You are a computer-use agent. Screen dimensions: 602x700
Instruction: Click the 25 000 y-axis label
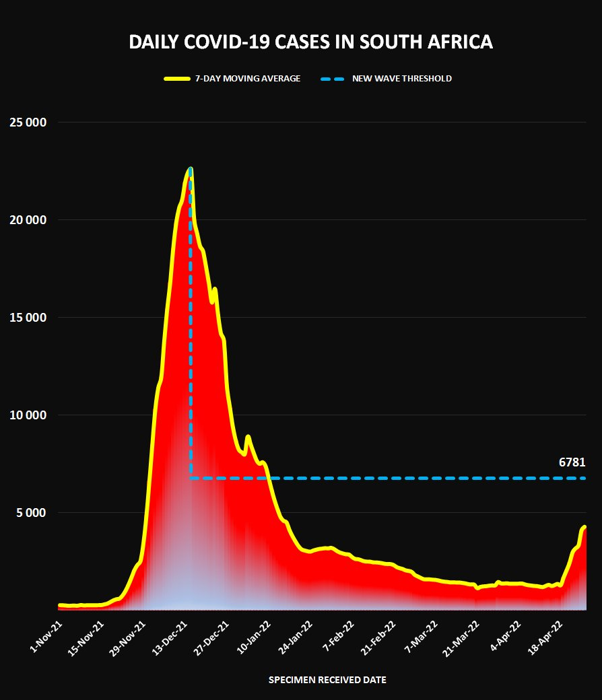28,123
